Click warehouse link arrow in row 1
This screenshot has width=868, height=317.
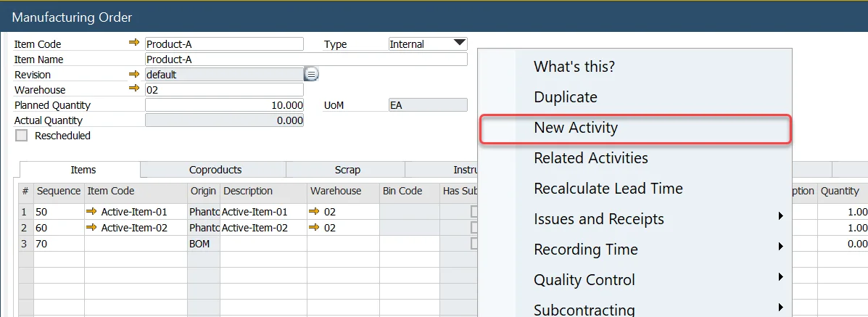tap(314, 212)
